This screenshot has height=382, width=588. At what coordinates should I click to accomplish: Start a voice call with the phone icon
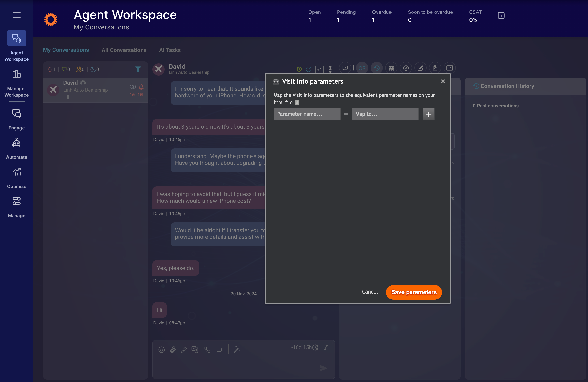[x=207, y=350]
